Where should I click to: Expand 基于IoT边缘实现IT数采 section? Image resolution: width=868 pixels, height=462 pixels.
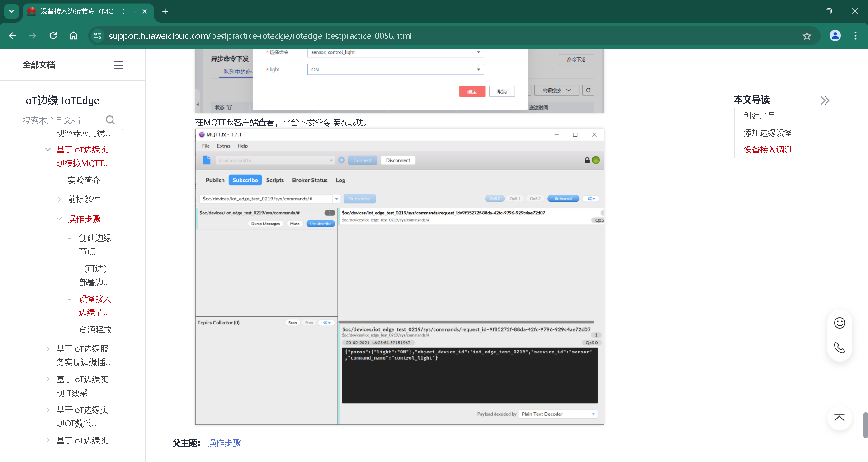pyautogui.click(x=48, y=379)
